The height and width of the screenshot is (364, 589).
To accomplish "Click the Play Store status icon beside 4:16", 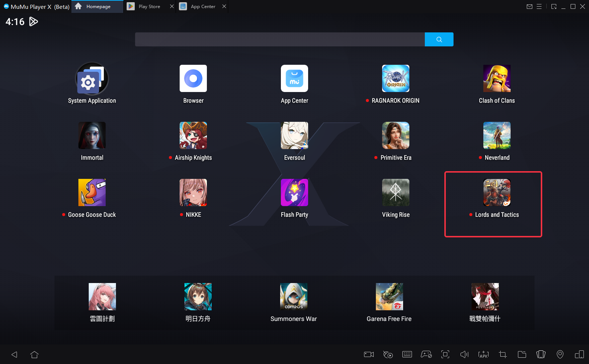I will [x=33, y=22].
